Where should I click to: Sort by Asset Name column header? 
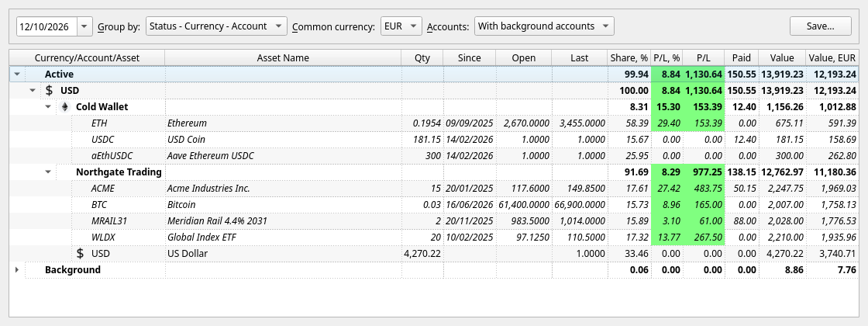(283, 57)
